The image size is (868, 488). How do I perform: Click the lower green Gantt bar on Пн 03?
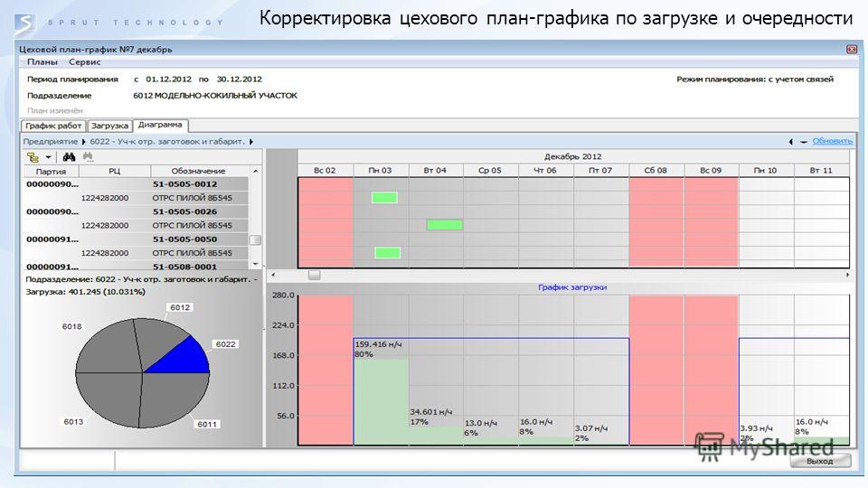[388, 253]
